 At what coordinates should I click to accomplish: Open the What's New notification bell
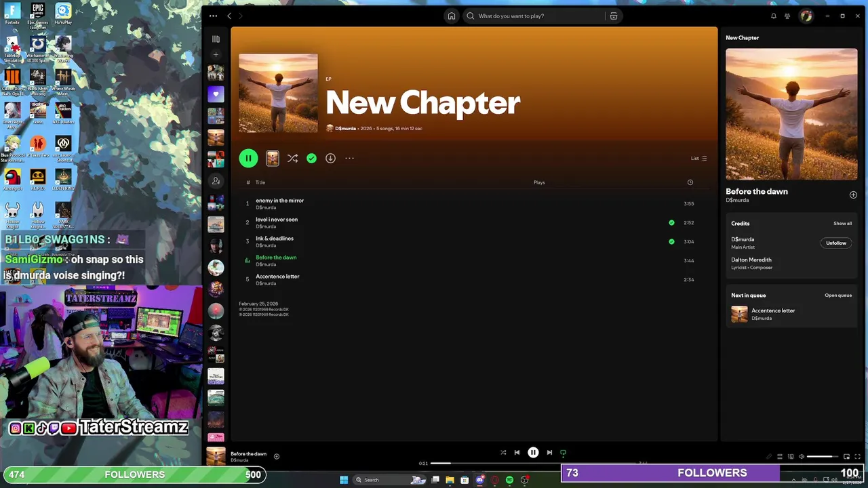pyautogui.click(x=773, y=16)
